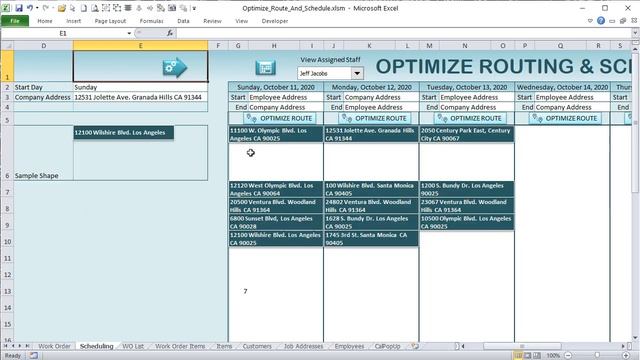Switch to the Insert ribbon tab

pyautogui.click(x=73, y=21)
